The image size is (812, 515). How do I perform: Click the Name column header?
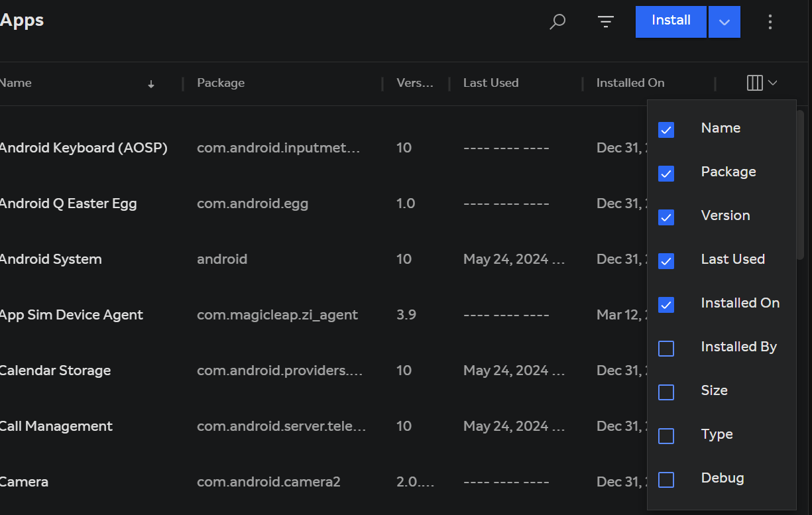click(x=15, y=82)
